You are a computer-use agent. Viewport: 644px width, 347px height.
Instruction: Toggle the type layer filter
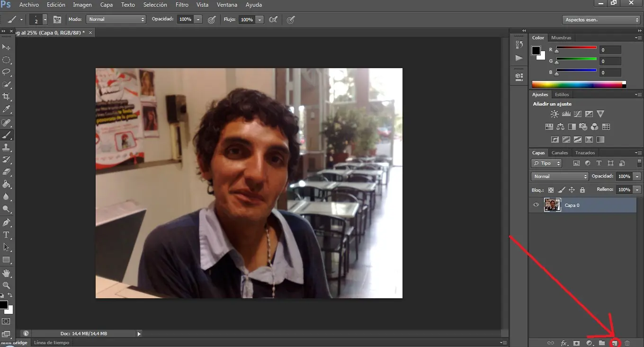pos(599,163)
